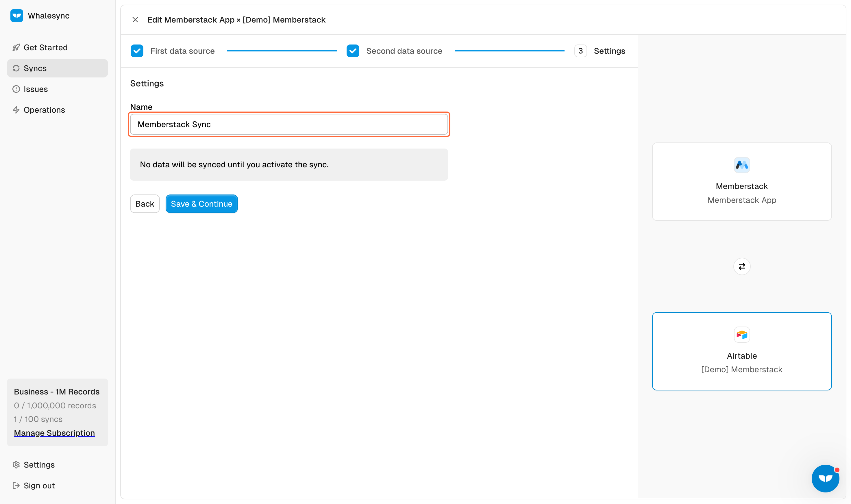Screen dimensions: 851x504
Task: Click the First data source checkmark
Action: [x=137, y=51]
